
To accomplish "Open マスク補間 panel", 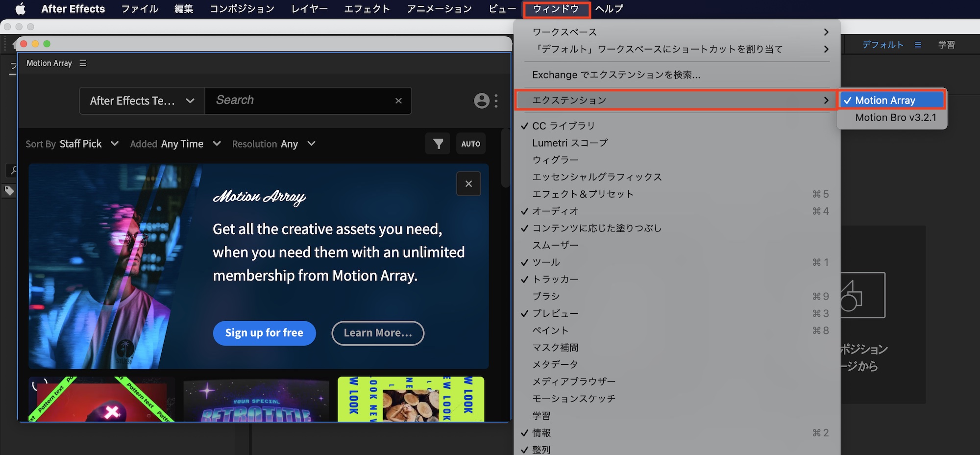I will coord(677,348).
